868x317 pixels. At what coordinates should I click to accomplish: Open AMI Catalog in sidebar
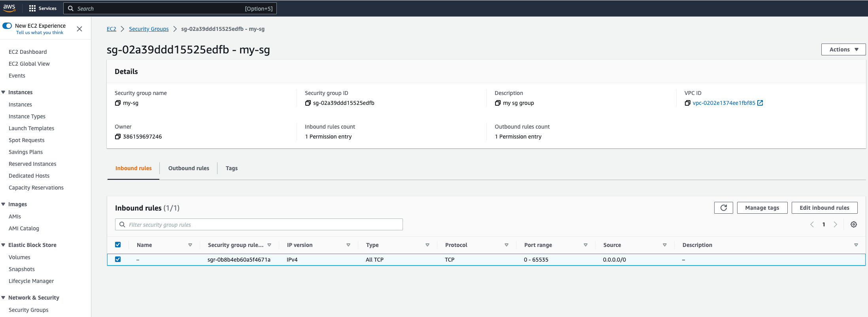coord(24,228)
